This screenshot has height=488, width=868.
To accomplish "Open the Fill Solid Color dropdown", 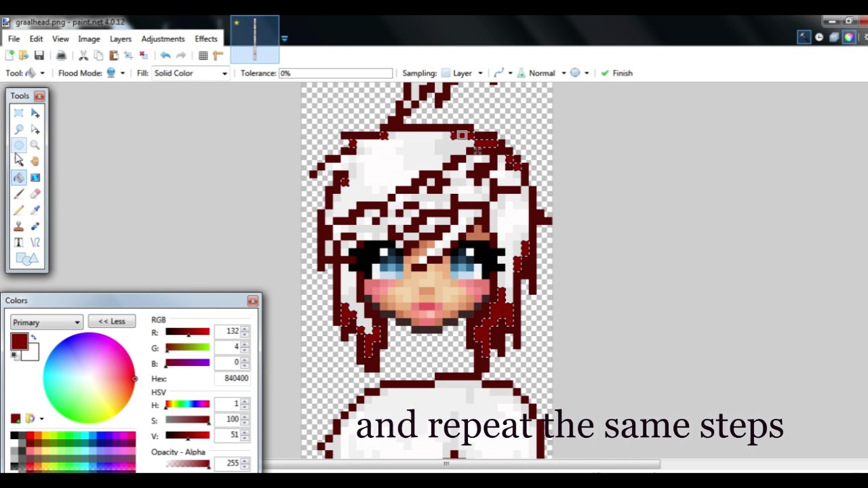I will click(191, 73).
